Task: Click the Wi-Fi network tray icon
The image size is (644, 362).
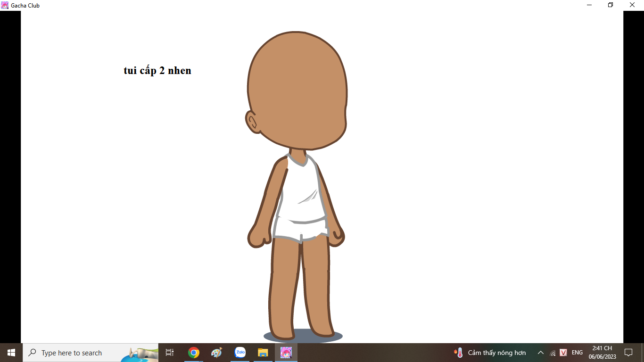Action: click(x=553, y=353)
